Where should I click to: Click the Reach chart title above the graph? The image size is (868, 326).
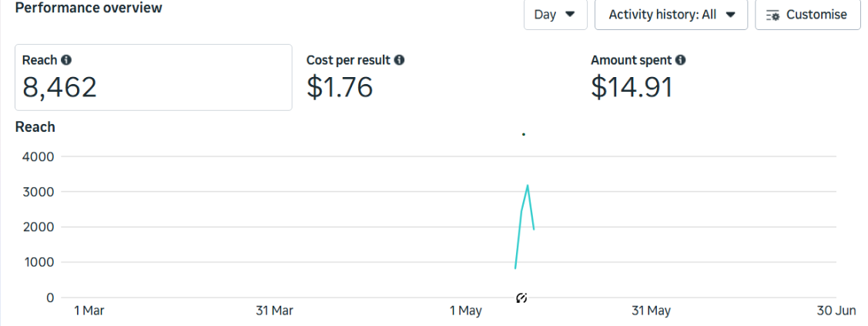coord(35,127)
